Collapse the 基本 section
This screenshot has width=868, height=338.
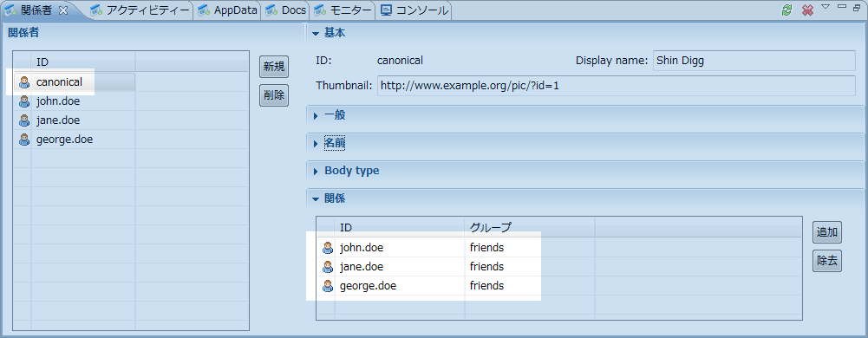(x=317, y=33)
